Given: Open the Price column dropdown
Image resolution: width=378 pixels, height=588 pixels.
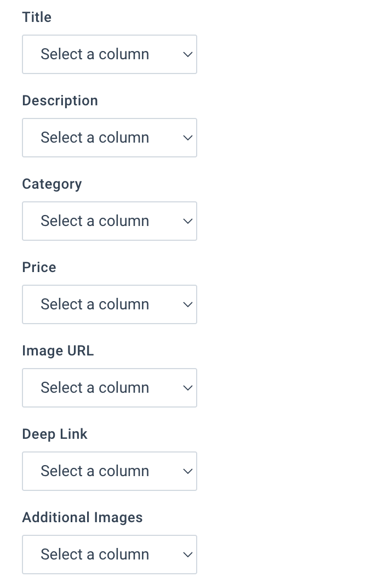Looking at the screenshot, I should coord(110,304).
